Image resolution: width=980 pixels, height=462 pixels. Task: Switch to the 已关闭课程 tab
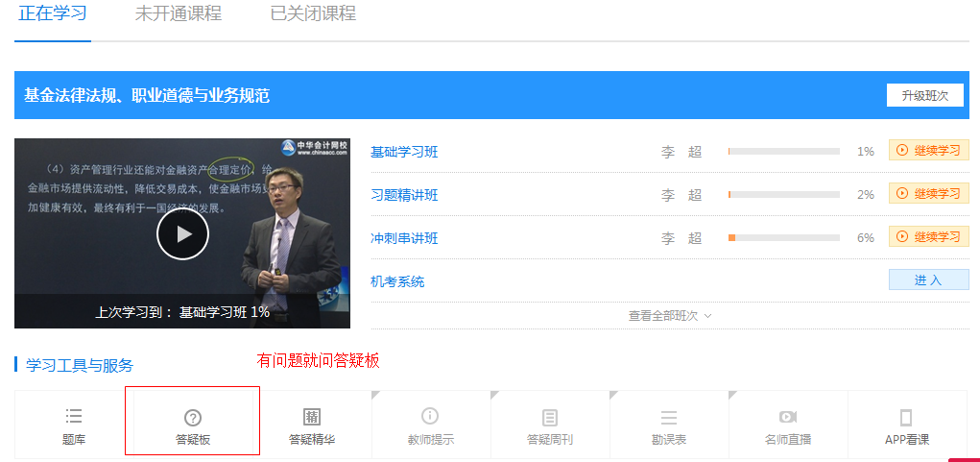click(x=313, y=13)
